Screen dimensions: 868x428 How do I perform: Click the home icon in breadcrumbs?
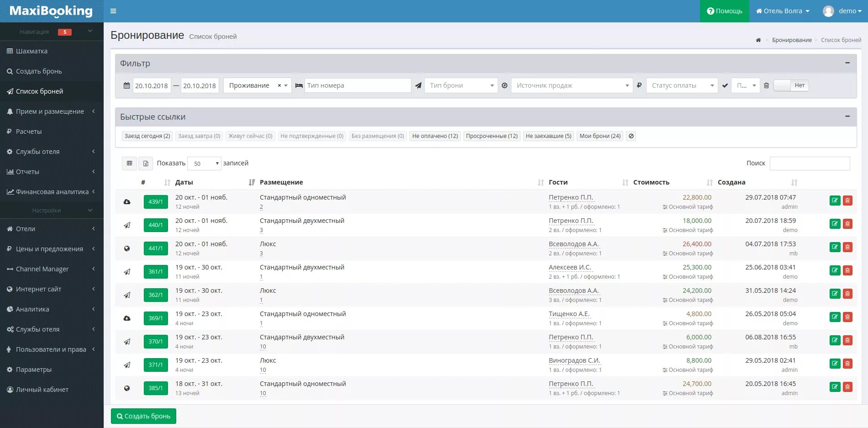pyautogui.click(x=758, y=40)
